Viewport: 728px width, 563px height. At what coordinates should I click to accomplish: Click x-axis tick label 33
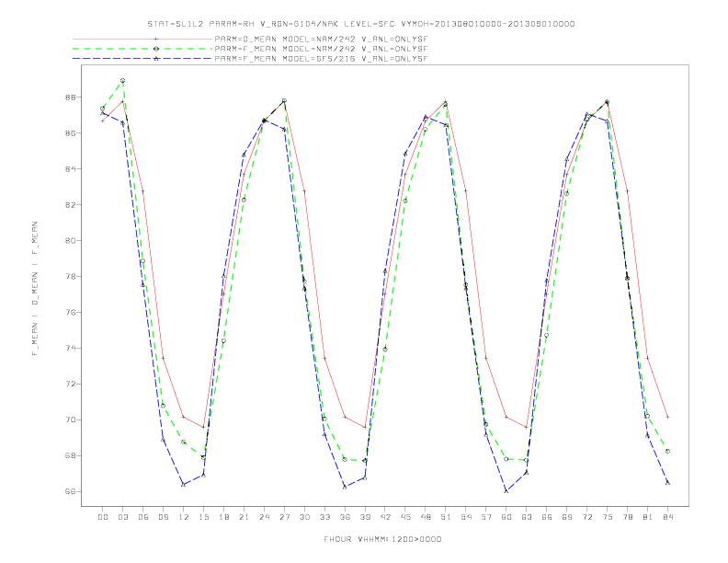point(324,517)
